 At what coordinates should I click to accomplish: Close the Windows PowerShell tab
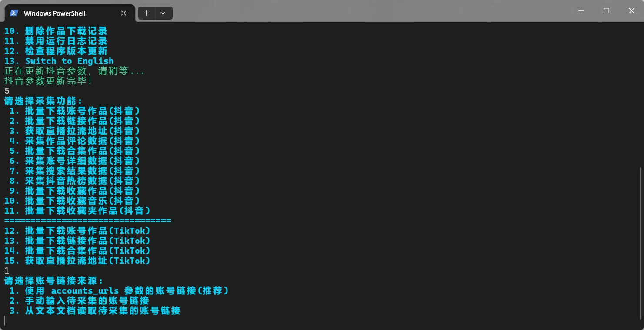coord(124,13)
